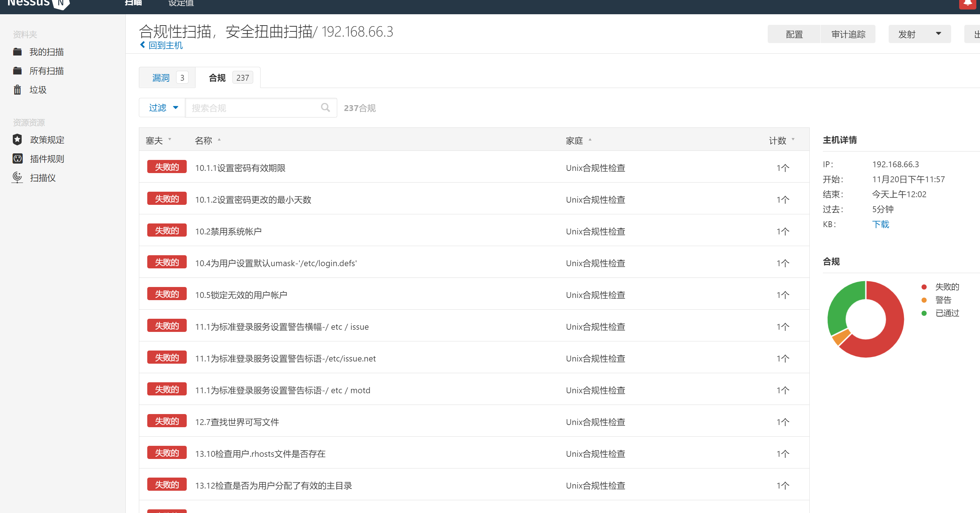Open the 扫描 top menu
Screen dimensions: 980x513
click(x=133, y=3)
